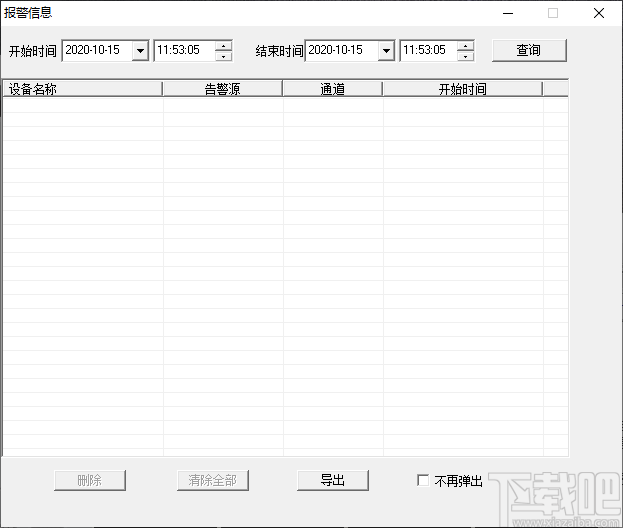Close the 报警信息 window
The image size is (623, 528).
599,13
